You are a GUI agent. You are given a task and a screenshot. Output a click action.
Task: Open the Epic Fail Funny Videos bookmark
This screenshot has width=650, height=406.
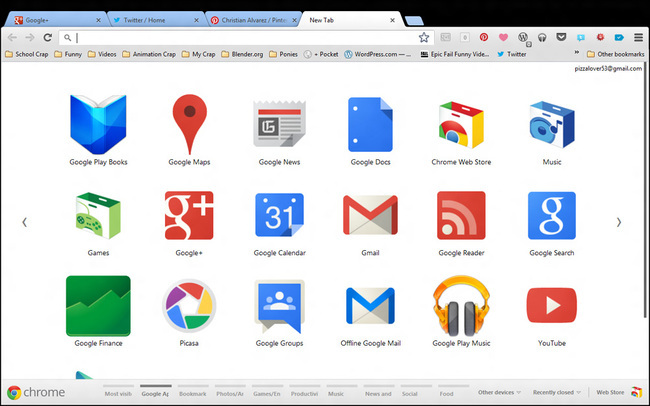pos(455,54)
